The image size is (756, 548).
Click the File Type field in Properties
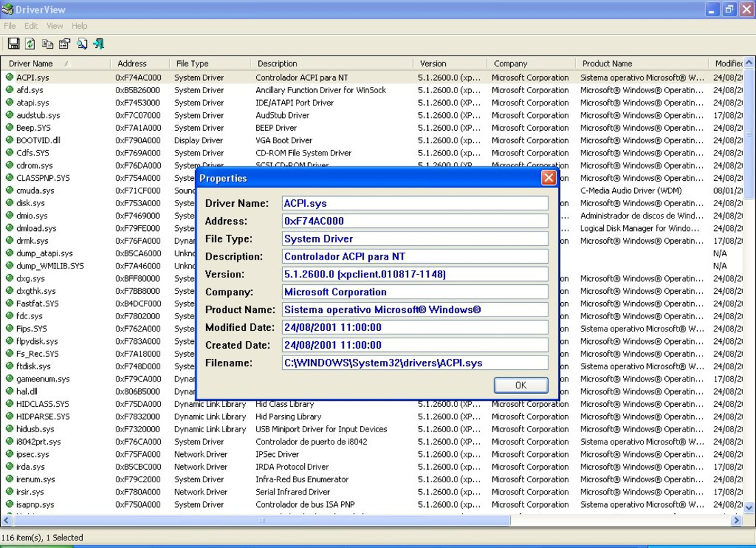tap(415, 239)
